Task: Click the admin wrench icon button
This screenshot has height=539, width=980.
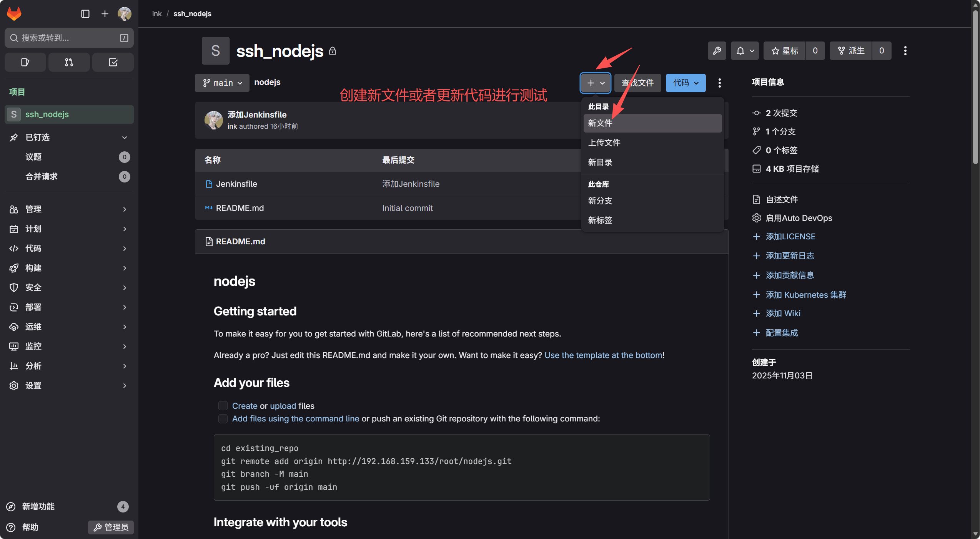Action: [717, 51]
